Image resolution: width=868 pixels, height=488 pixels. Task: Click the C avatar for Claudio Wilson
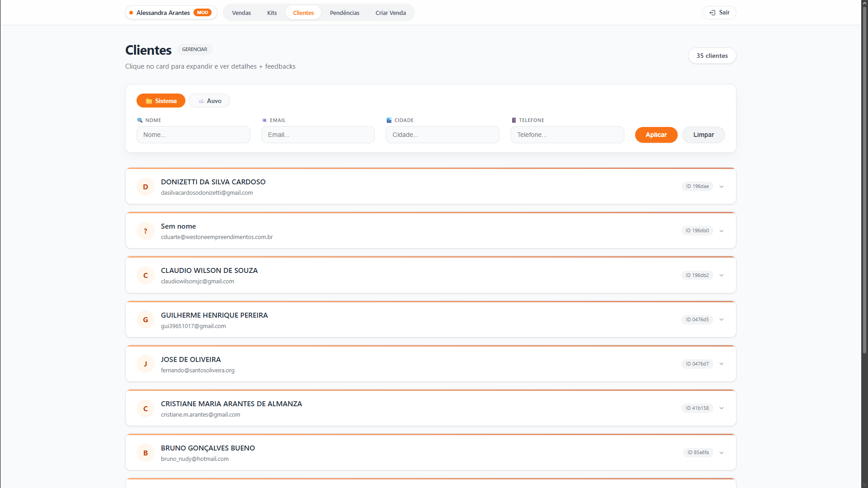click(146, 275)
